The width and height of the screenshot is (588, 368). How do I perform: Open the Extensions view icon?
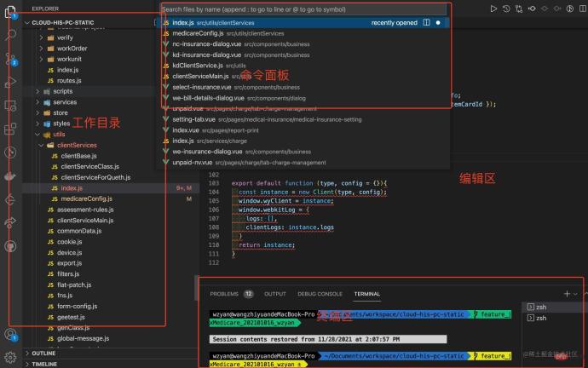pos(10,129)
